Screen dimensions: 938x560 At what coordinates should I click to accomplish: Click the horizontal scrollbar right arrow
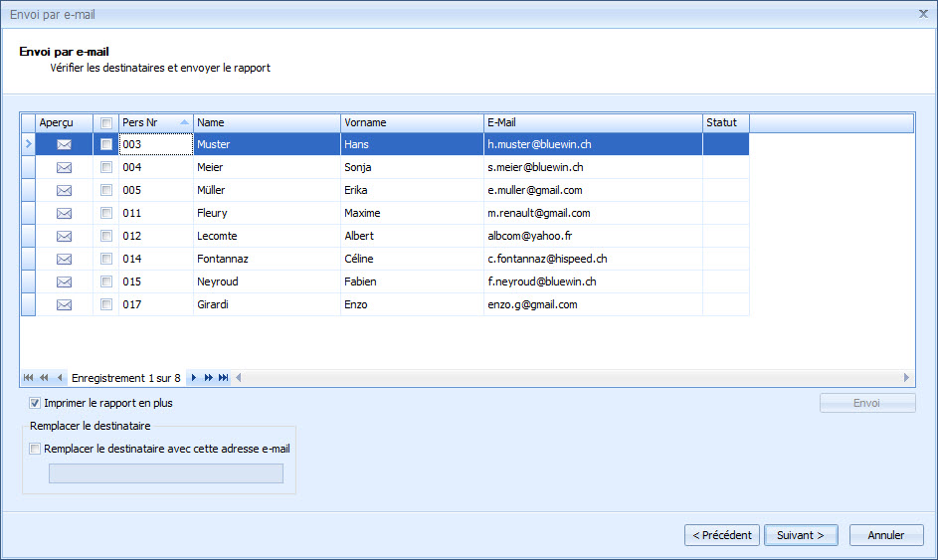click(906, 378)
